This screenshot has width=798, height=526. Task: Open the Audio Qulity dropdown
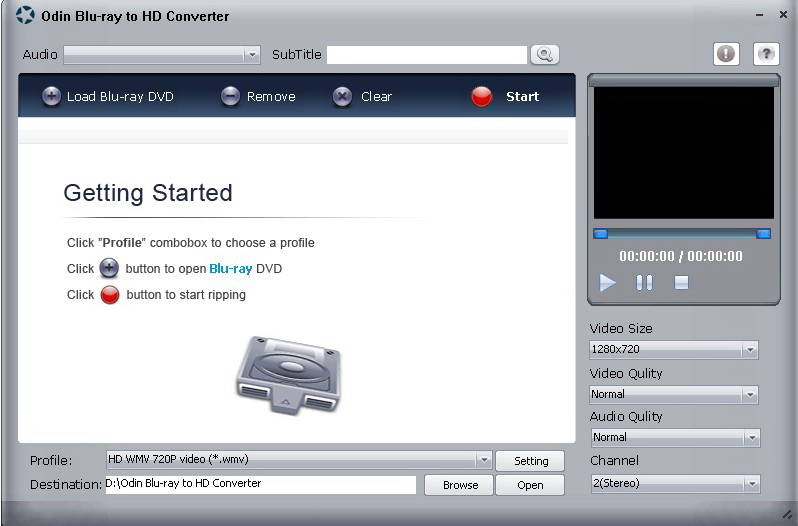pyautogui.click(x=676, y=437)
